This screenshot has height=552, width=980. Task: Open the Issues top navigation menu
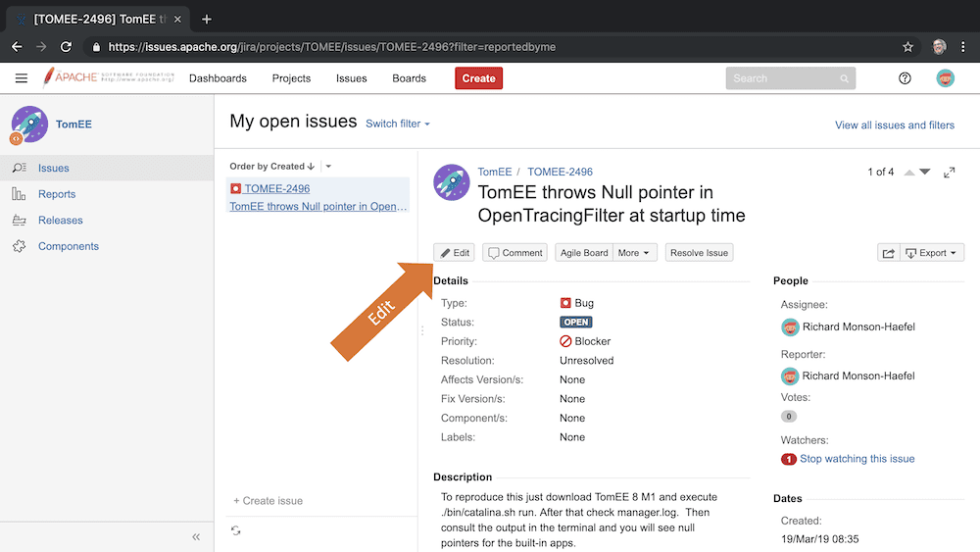coord(351,78)
